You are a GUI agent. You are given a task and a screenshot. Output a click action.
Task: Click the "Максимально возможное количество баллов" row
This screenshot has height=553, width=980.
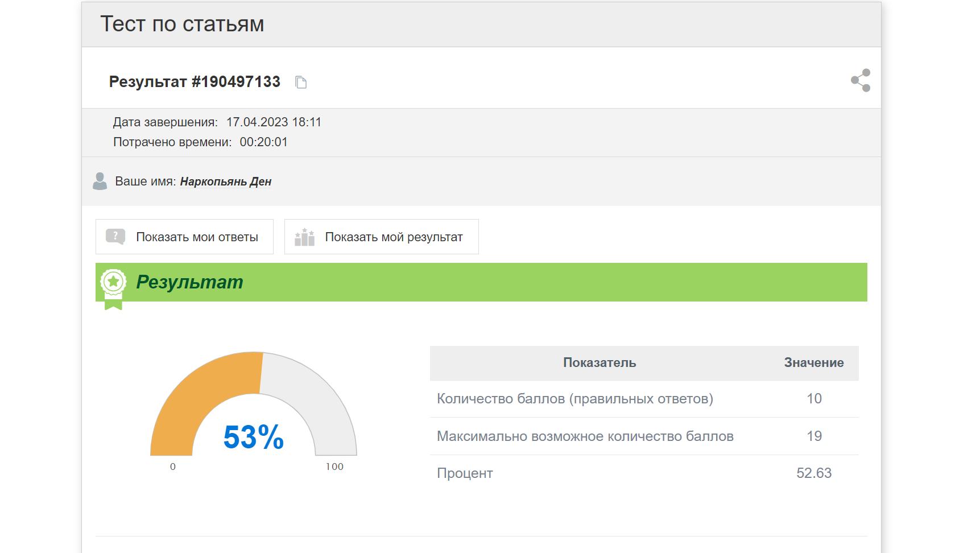(585, 436)
